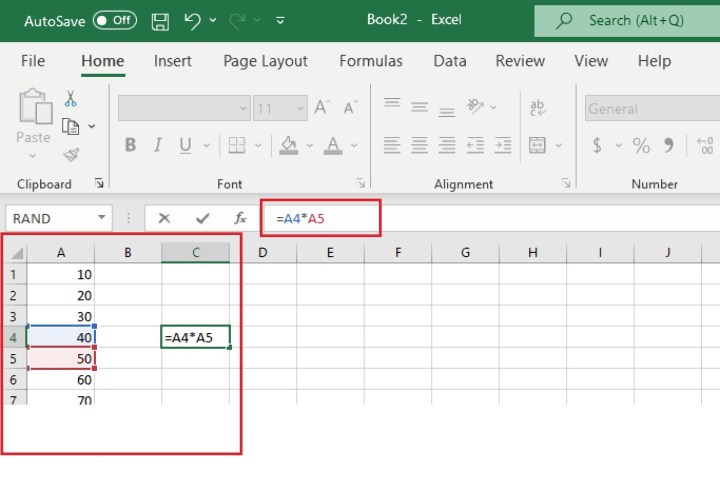Cancel the formula entry with X

(164, 218)
